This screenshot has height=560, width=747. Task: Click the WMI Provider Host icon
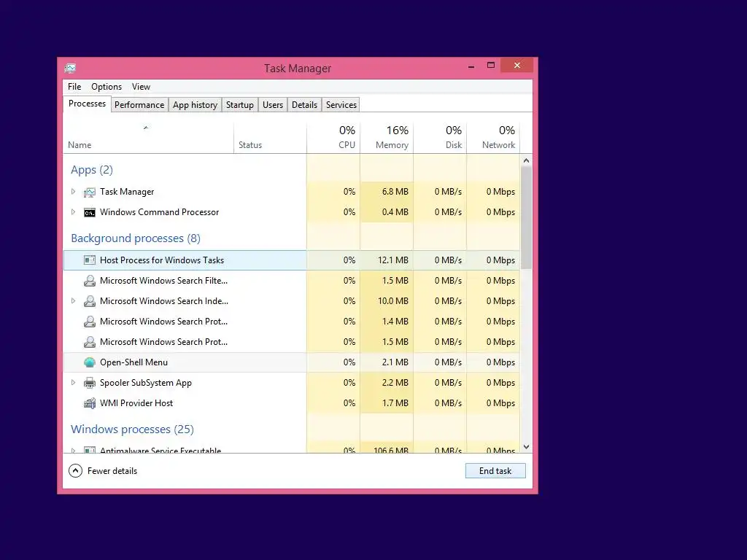(90, 403)
